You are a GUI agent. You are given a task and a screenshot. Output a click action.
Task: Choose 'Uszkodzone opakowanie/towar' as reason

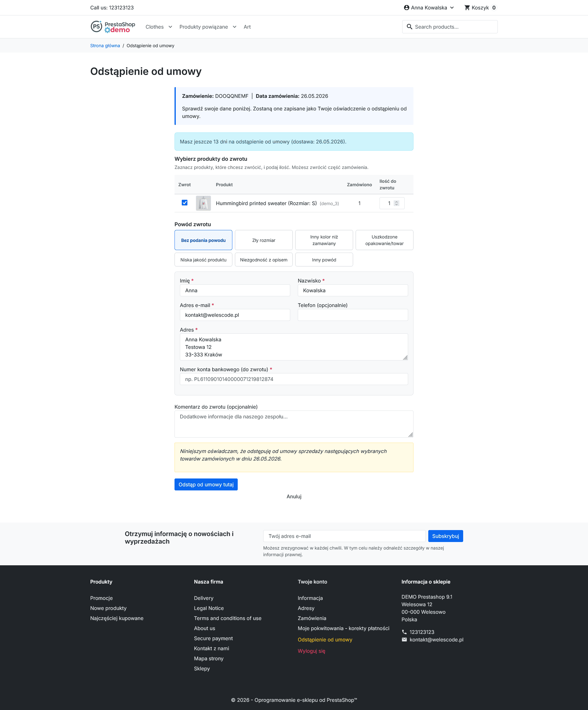click(x=384, y=240)
